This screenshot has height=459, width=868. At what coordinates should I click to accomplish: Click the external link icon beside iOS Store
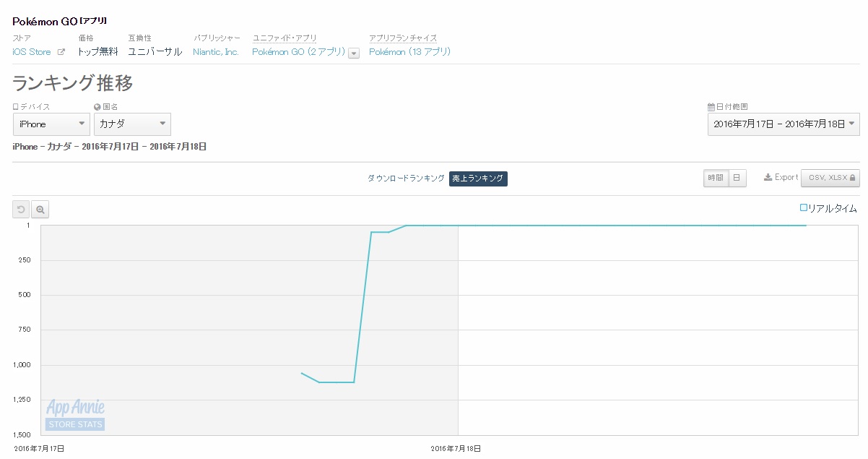pyautogui.click(x=61, y=52)
